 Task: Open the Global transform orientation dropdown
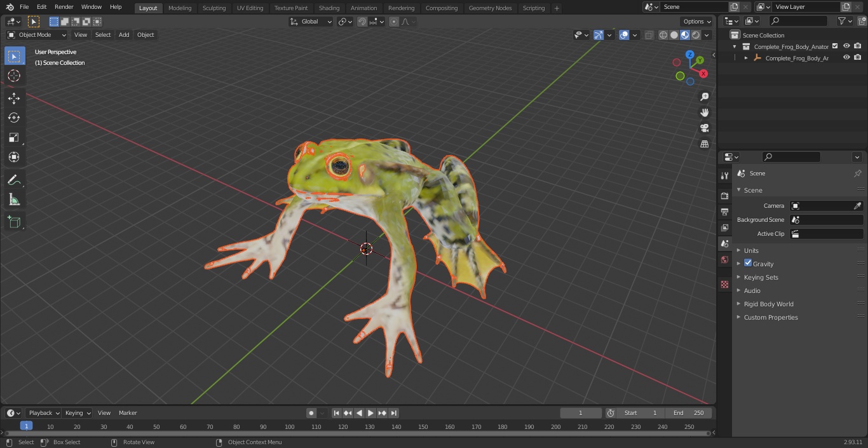click(311, 22)
